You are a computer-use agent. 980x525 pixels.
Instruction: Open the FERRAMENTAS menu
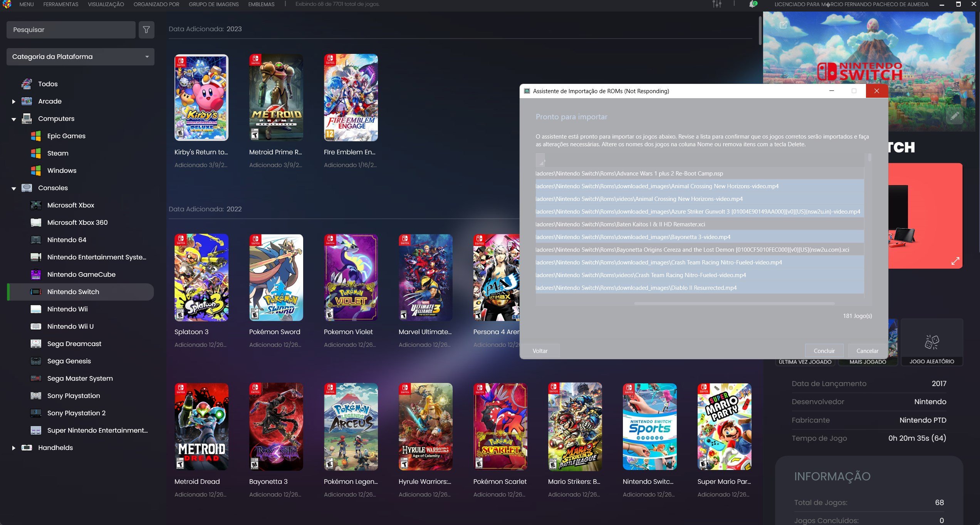coord(61,4)
